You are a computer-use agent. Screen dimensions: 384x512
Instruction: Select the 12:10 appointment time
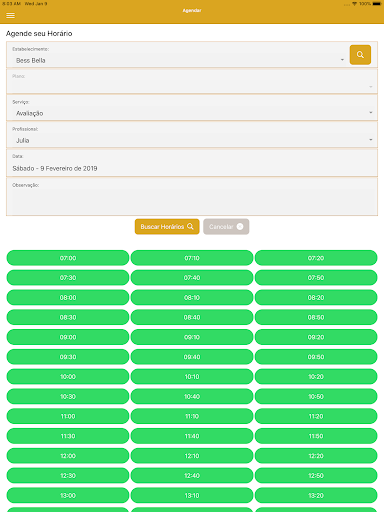coord(192,456)
